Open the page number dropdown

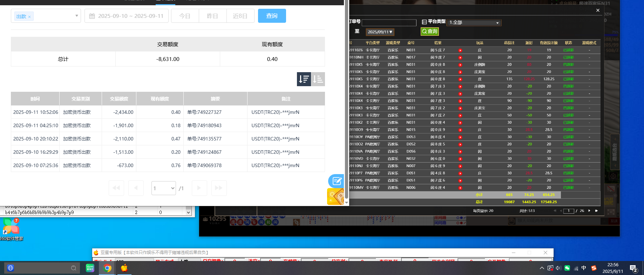click(163, 188)
